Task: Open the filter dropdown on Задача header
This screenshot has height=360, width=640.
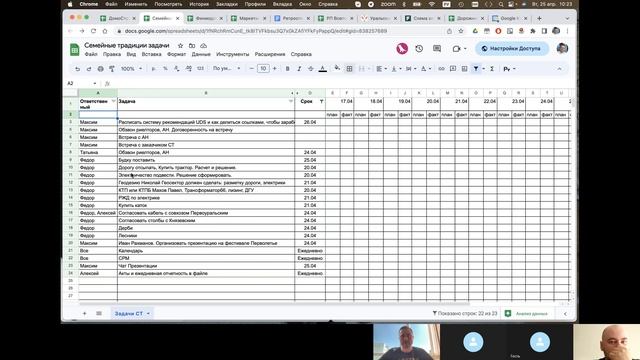Action: click(291, 101)
